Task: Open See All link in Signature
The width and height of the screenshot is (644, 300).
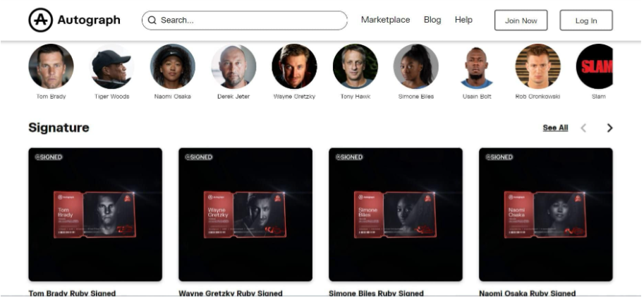Action: pyautogui.click(x=555, y=128)
